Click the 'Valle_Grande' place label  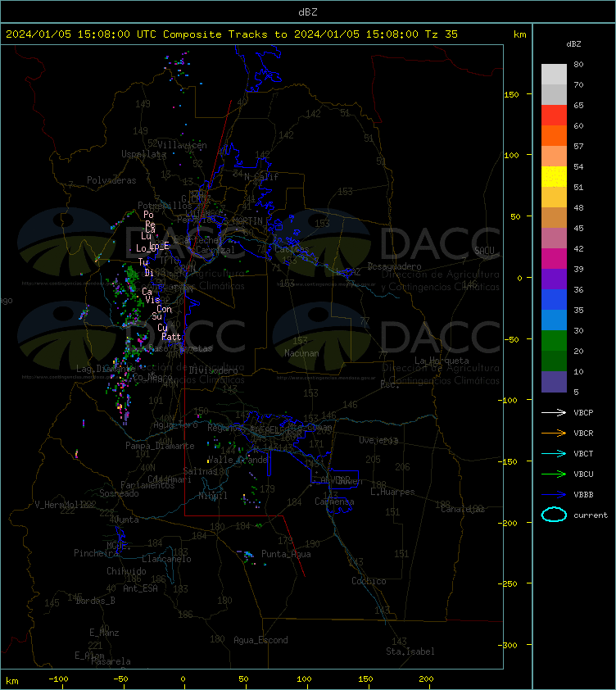(238, 460)
